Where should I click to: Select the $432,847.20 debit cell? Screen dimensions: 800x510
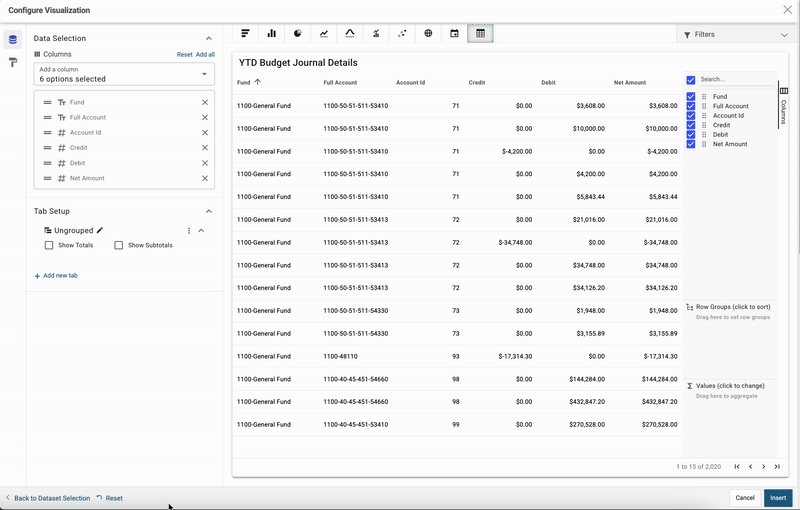coord(587,402)
